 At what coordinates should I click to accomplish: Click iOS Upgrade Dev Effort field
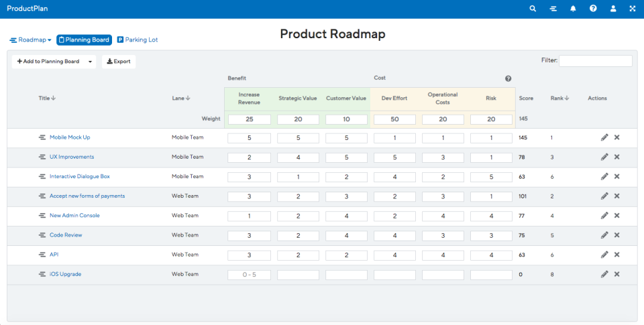click(394, 275)
